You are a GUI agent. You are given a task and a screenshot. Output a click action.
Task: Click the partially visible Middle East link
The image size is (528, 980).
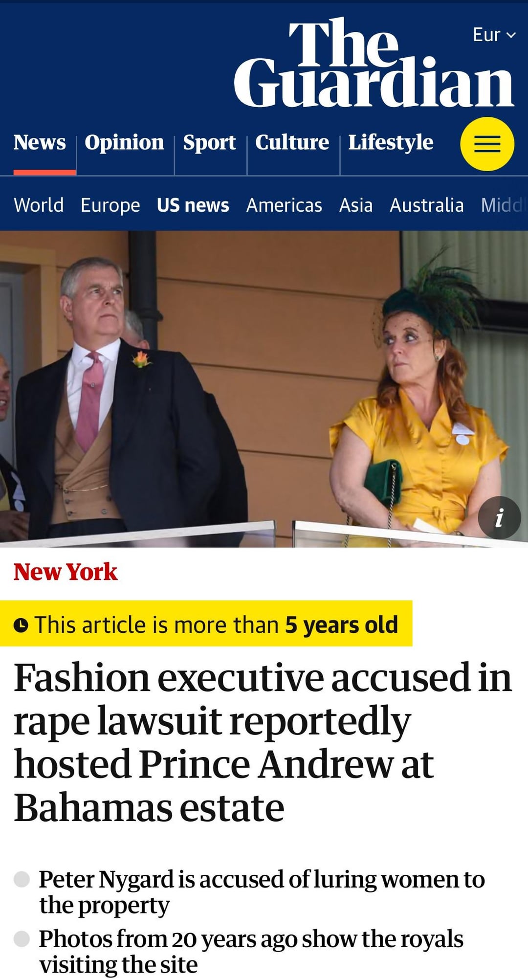(504, 205)
